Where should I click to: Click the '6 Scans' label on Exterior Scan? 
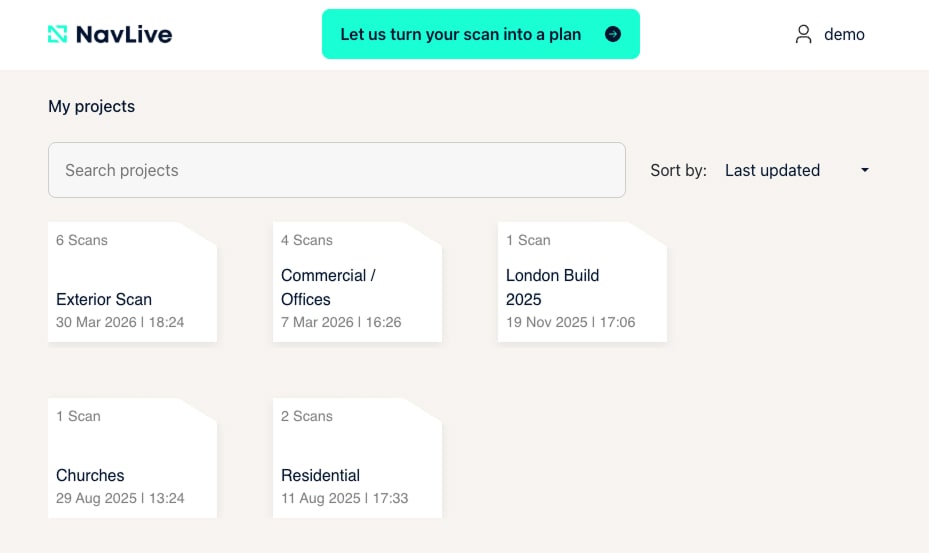click(x=82, y=240)
